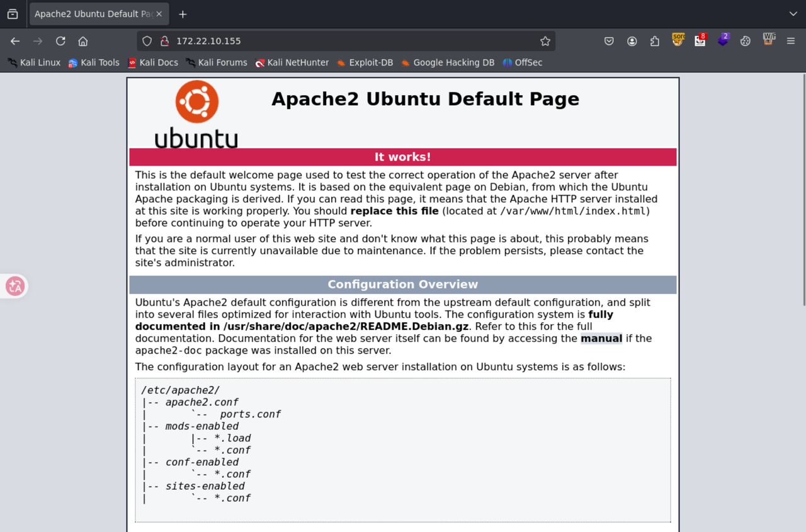
Task: Click the /var/www/html/index.html path text
Action: click(573, 211)
